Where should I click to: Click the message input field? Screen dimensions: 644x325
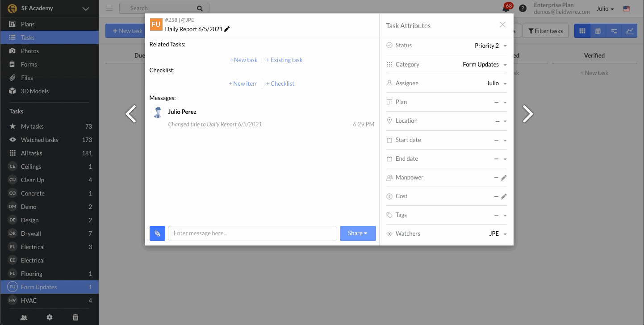pos(252,233)
